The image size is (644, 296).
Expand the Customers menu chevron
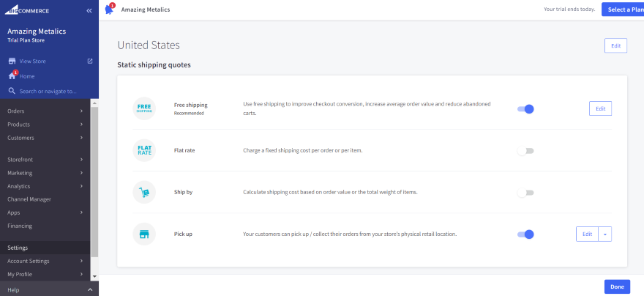[82, 138]
